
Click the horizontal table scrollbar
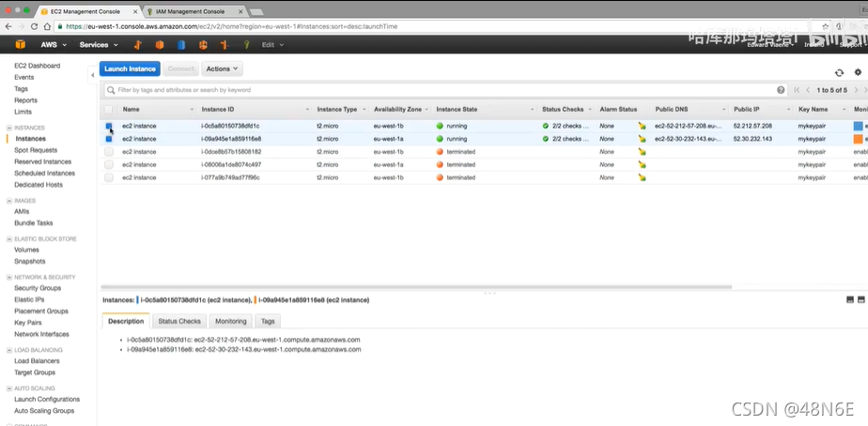point(416,286)
